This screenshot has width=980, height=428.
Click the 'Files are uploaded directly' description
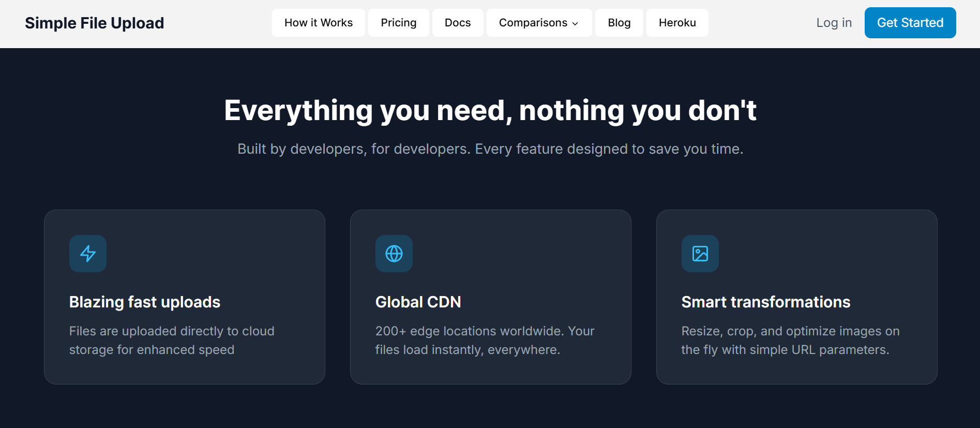[172, 340]
